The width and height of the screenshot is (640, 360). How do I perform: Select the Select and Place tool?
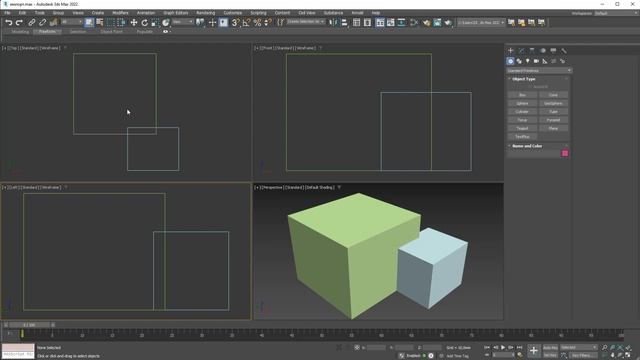coord(166,22)
